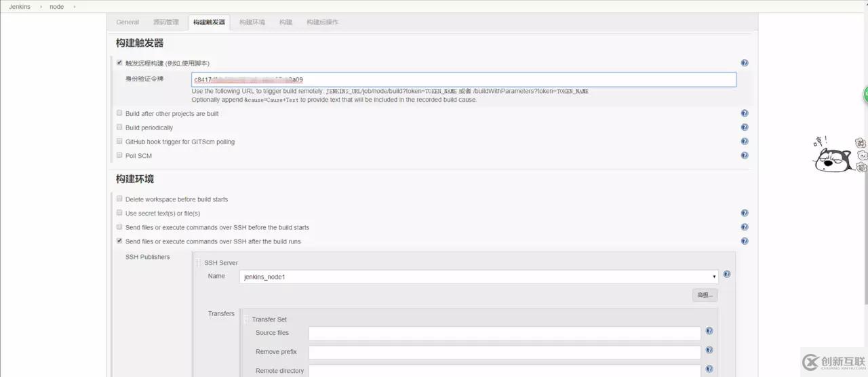Click the 身份验证令牌 label
Image resolution: width=868 pixels, height=377 pixels.
tap(144, 79)
